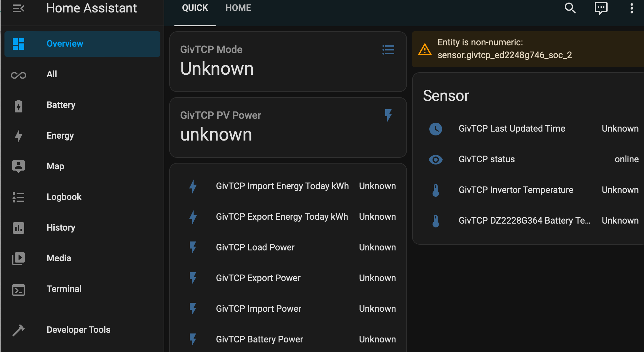The width and height of the screenshot is (644, 352).
Task: Collapse the sidebar with the menu icon
Action: (x=18, y=8)
